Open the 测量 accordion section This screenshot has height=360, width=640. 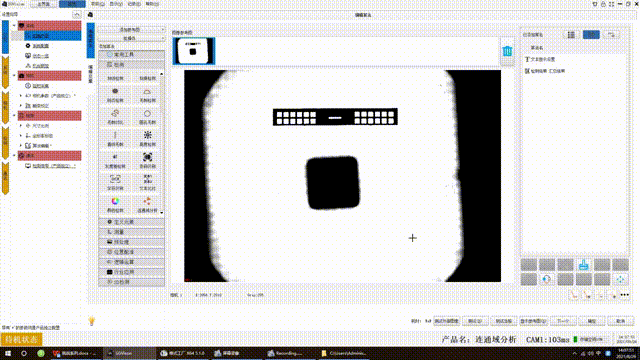click(x=131, y=232)
